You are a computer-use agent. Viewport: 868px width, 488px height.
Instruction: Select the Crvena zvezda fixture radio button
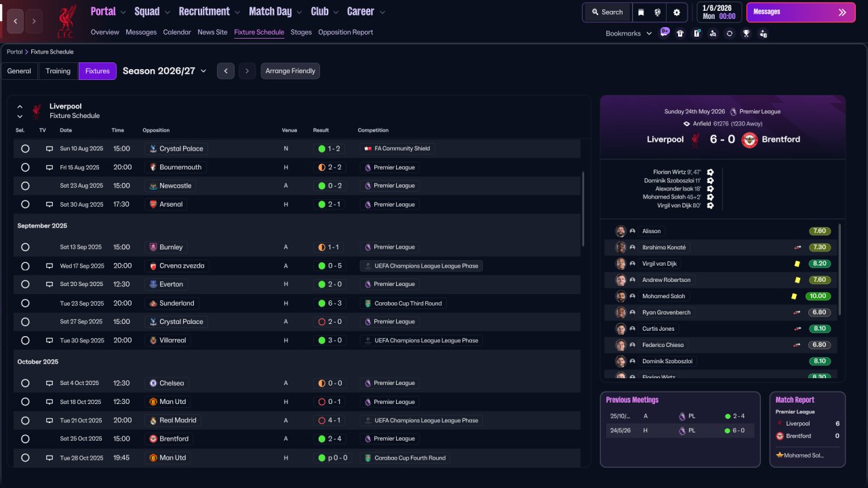[x=25, y=266]
